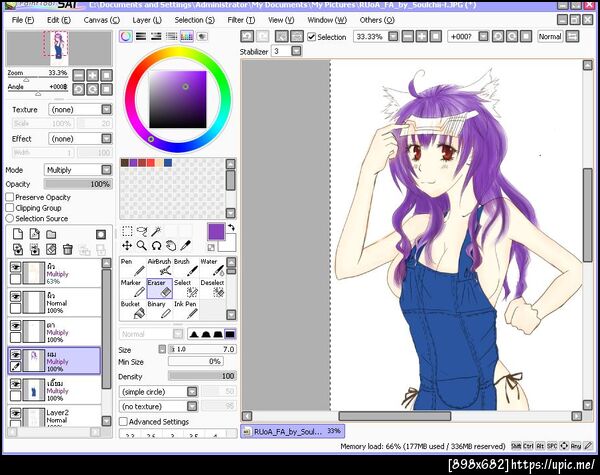The image size is (600, 475).
Task: Open the Canvas menu
Action: pos(101,20)
